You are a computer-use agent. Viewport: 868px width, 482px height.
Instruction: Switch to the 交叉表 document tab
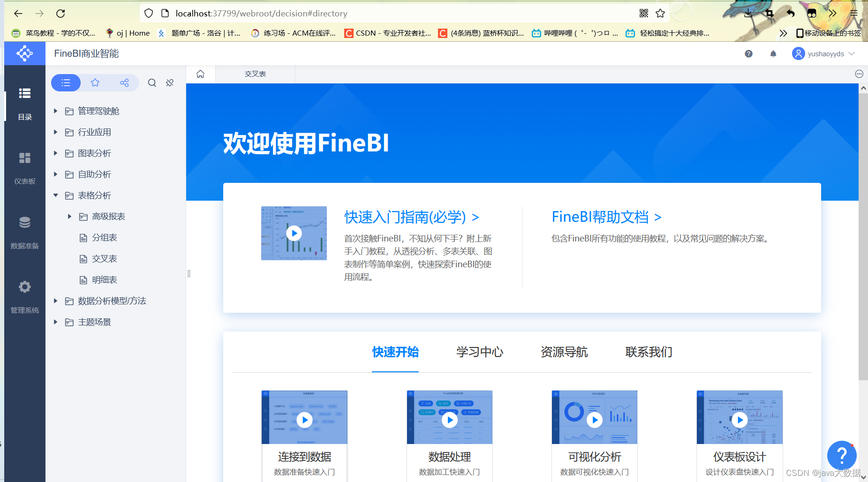click(x=255, y=74)
